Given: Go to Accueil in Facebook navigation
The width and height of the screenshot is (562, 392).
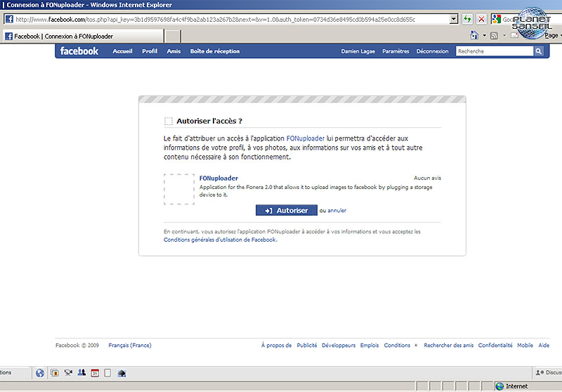Looking at the screenshot, I should click(x=122, y=51).
